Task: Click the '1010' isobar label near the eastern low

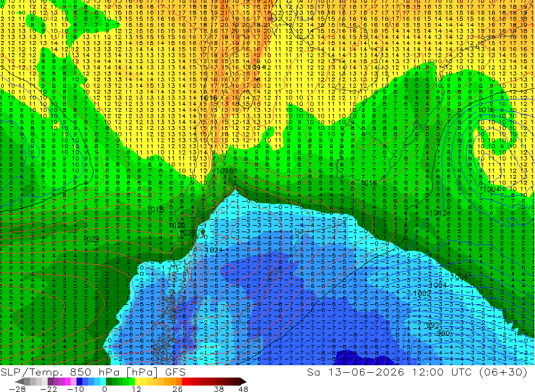Action: [486, 110]
